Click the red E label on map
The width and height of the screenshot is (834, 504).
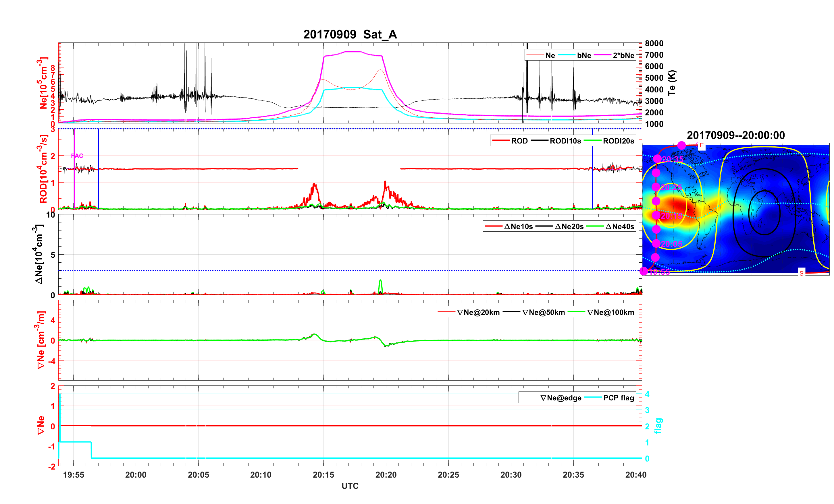[702, 146]
